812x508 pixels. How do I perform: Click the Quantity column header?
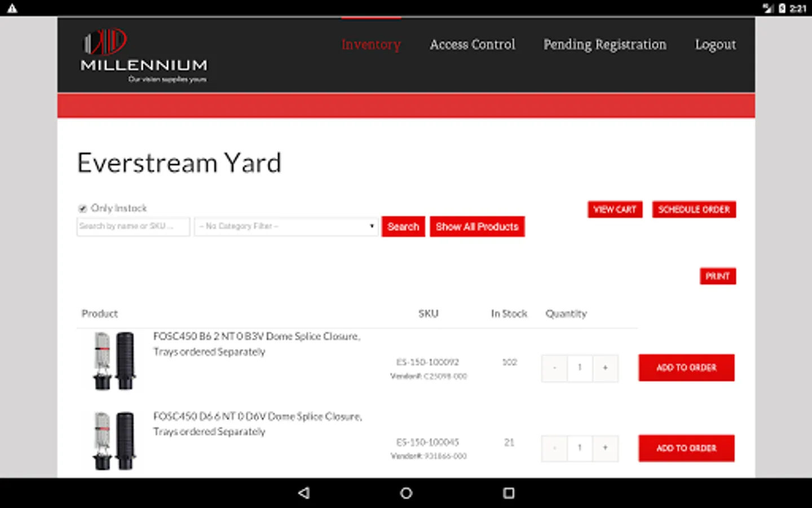566,314
